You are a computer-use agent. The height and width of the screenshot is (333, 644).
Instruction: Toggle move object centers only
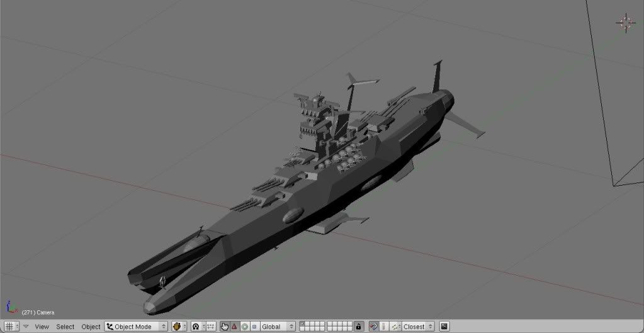pyautogui.click(x=211, y=327)
